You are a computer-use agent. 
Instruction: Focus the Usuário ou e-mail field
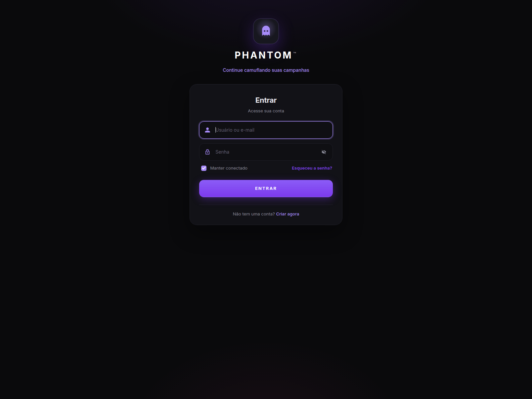click(x=266, y=130)
